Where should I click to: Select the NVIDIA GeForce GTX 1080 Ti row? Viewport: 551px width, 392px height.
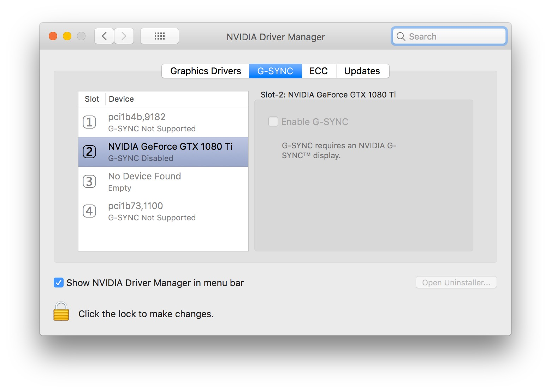[163, 152]
